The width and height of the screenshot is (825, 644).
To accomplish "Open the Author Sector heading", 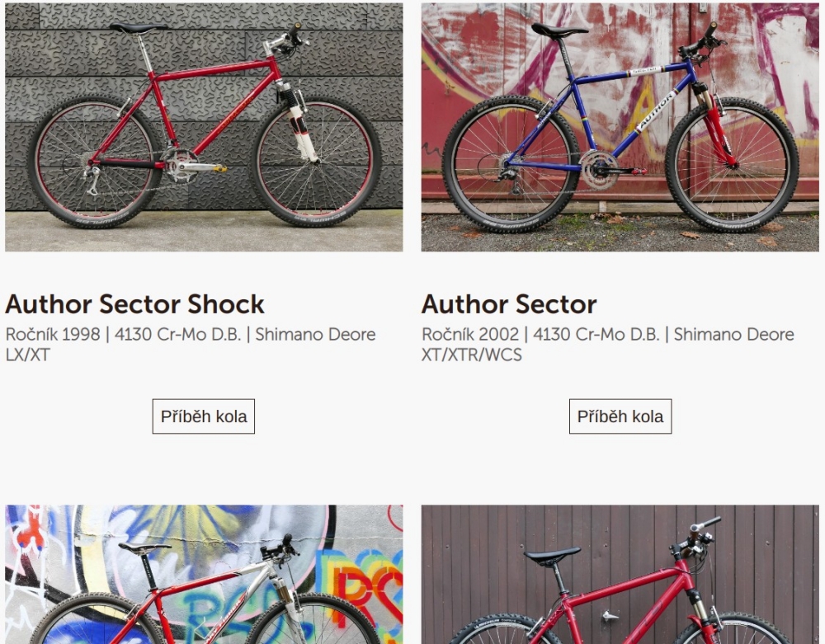I will [509, 304].
